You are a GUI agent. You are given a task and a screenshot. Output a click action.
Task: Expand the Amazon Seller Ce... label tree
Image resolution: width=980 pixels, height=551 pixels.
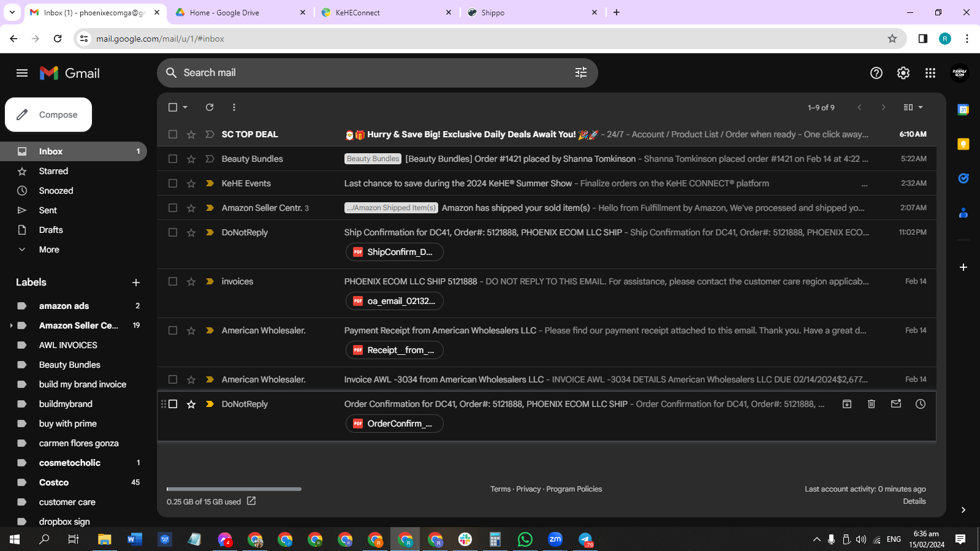pos(11,325)
